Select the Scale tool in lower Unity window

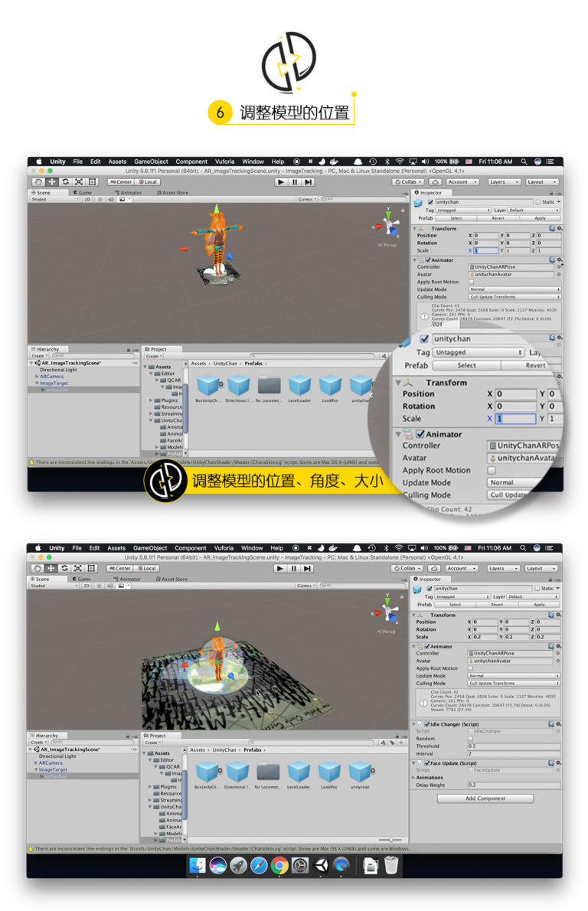click(x=77, y=568)
